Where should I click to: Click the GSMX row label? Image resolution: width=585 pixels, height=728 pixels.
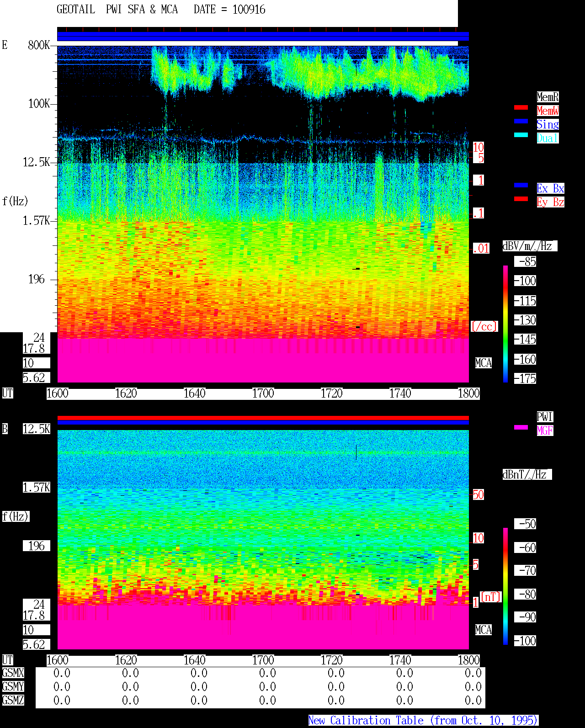[x=13, y=673]
